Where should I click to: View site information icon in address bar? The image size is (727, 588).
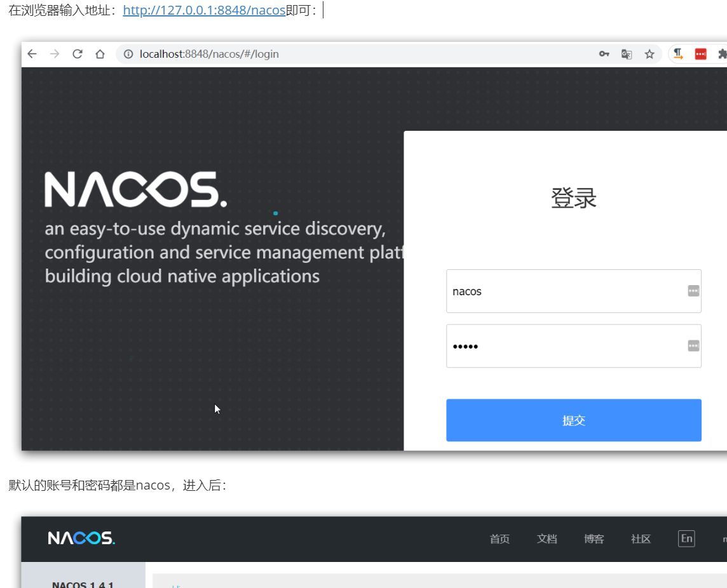coord(128,54)
